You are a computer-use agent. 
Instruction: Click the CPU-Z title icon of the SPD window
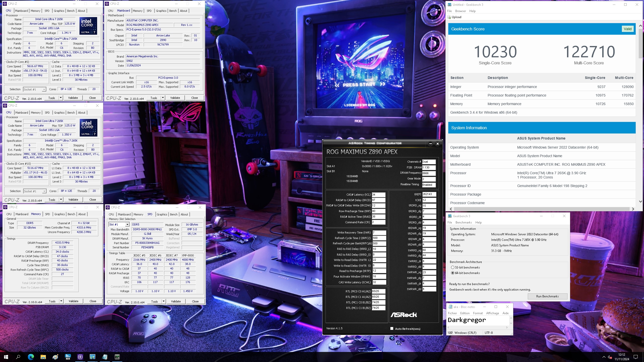(108, 207)
